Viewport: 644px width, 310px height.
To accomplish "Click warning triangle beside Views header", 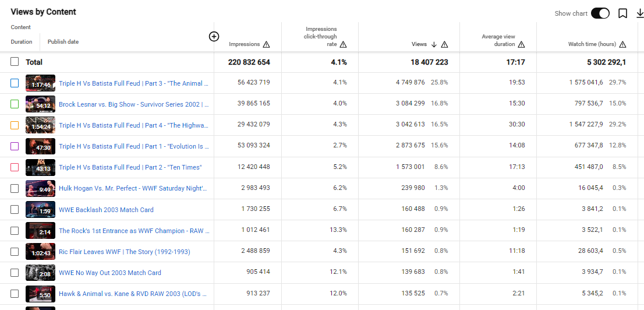I will (x=444, y=44).
